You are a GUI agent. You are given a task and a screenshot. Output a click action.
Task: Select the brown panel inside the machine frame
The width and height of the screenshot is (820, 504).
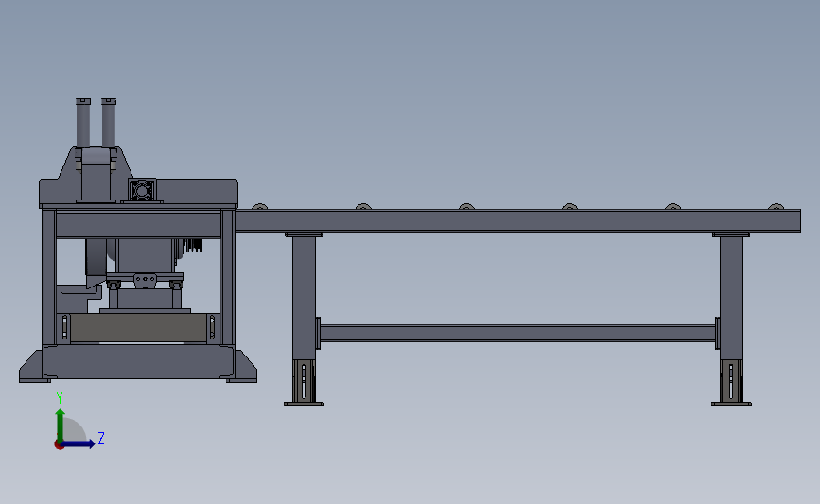pos(138,328)
